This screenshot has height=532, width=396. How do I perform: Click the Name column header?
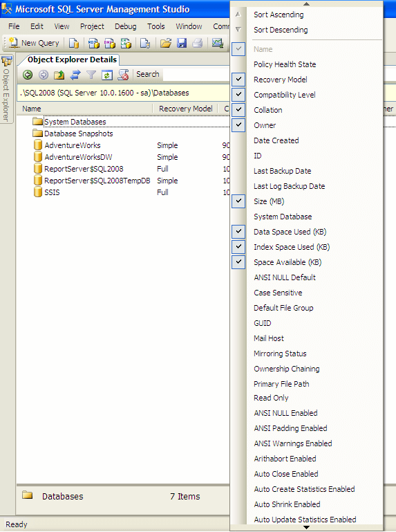(x=85, y=109)
